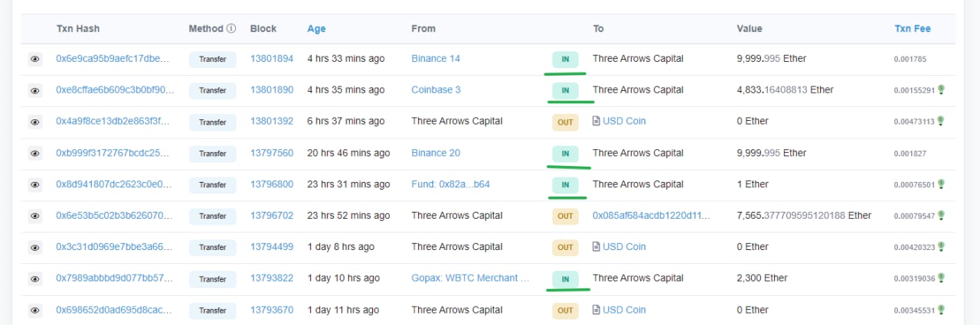Preview transaction 0xb999f3172767bcdc25 with eye icon
The width and height of the screenshot is (980, 325).
(34, 154)
